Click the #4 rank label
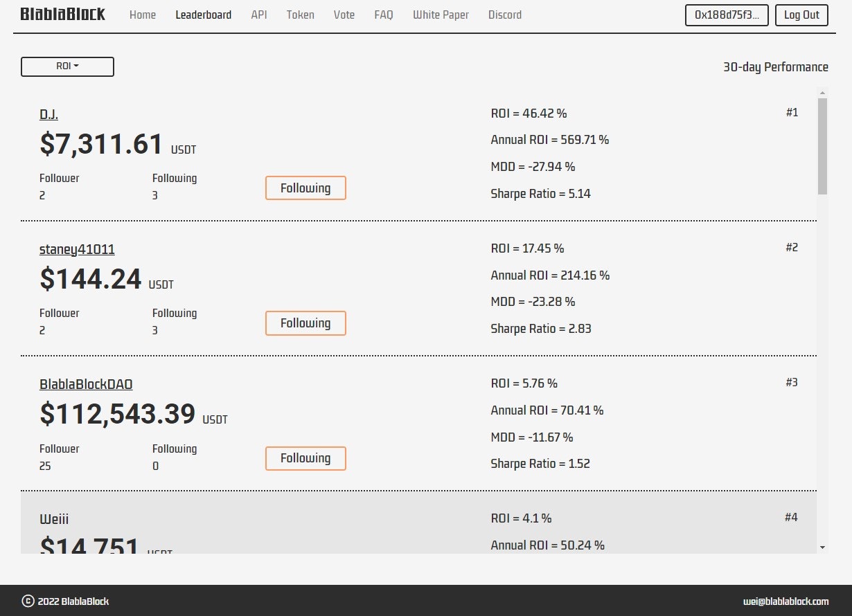 click(x=791, y=517)
